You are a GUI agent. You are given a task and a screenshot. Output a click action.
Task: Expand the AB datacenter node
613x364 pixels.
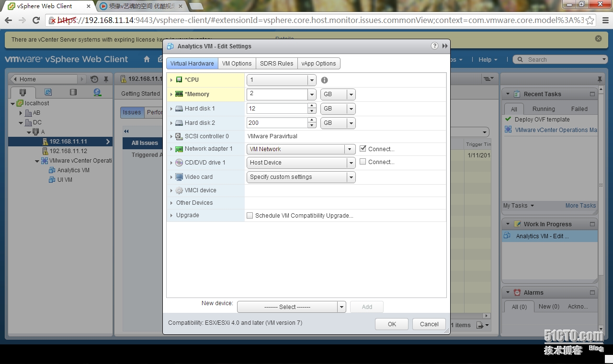21,113
